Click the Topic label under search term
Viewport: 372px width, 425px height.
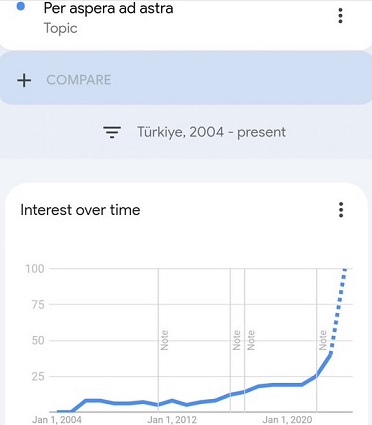pyautogui.click(x=60, y=28)
